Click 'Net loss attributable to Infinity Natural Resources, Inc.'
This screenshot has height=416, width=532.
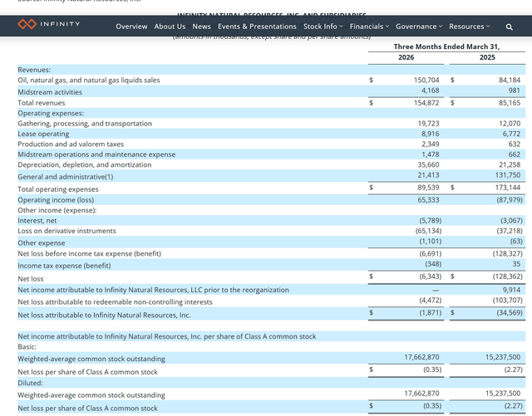click(x=104, y=316)
